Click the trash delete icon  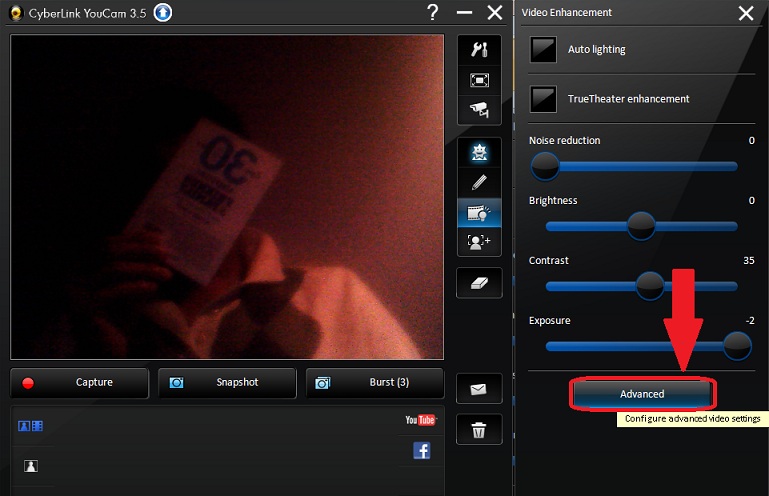[479, 429]
